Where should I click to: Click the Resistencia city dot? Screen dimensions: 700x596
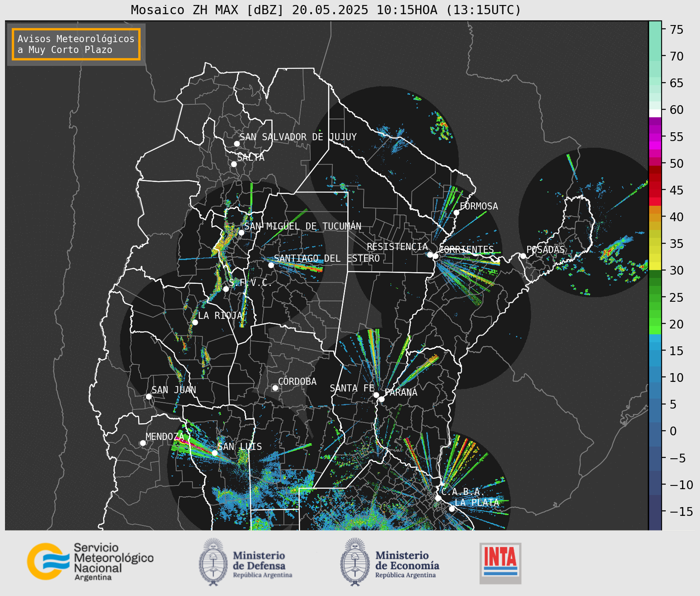(430, 254)
